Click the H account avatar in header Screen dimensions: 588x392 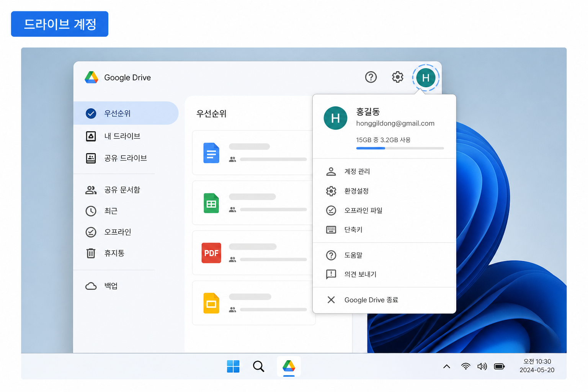(425, 78)
